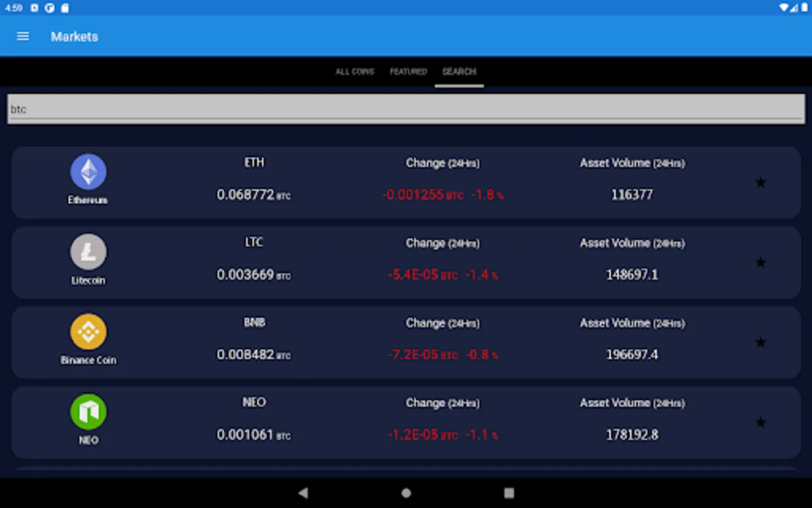Click the Binance Coin volume 196697.4

pyautogui.click(x=632, y=354)
